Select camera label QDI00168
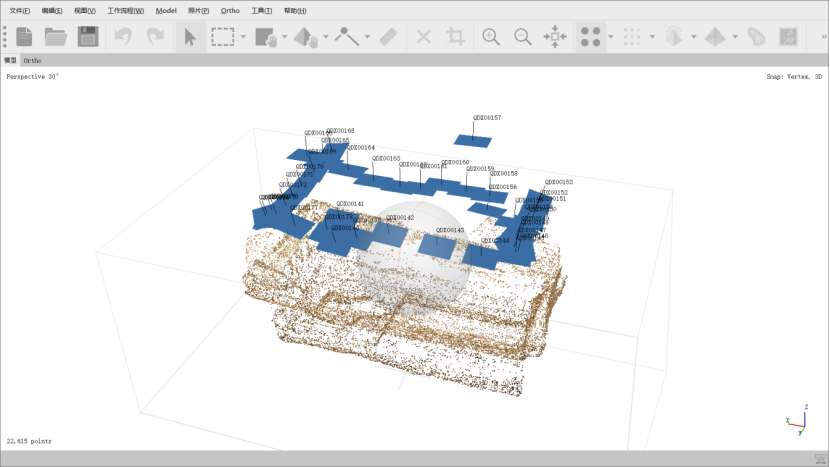 [x=341, y=131]
